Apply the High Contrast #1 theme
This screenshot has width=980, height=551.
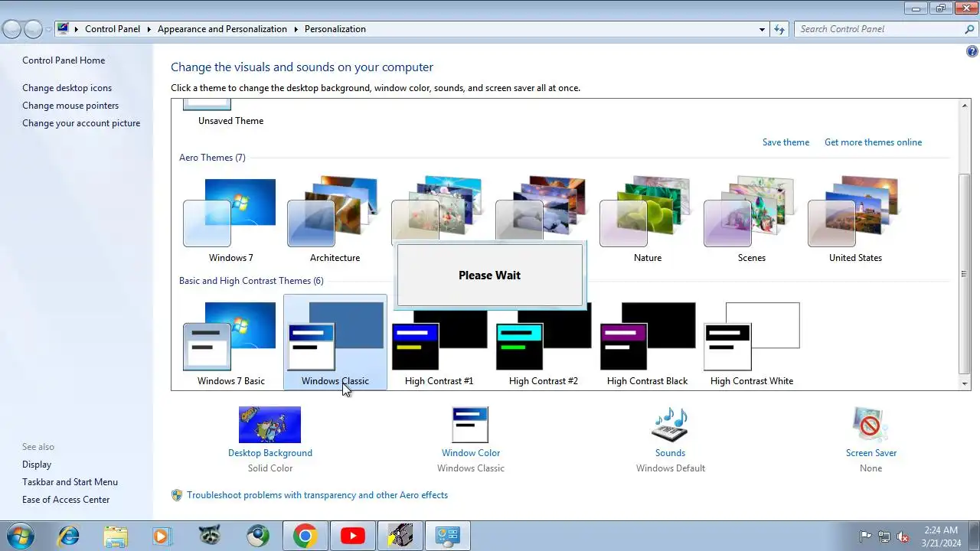(439, 342)
